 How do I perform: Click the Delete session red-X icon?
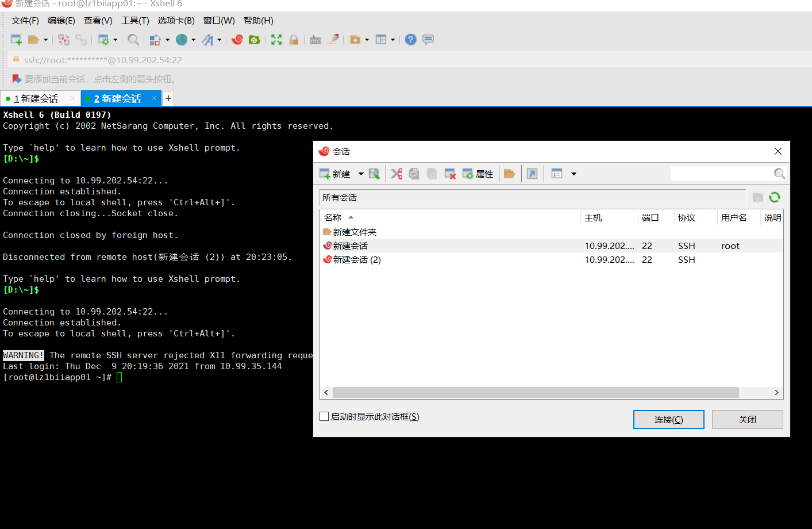[450, 174]
